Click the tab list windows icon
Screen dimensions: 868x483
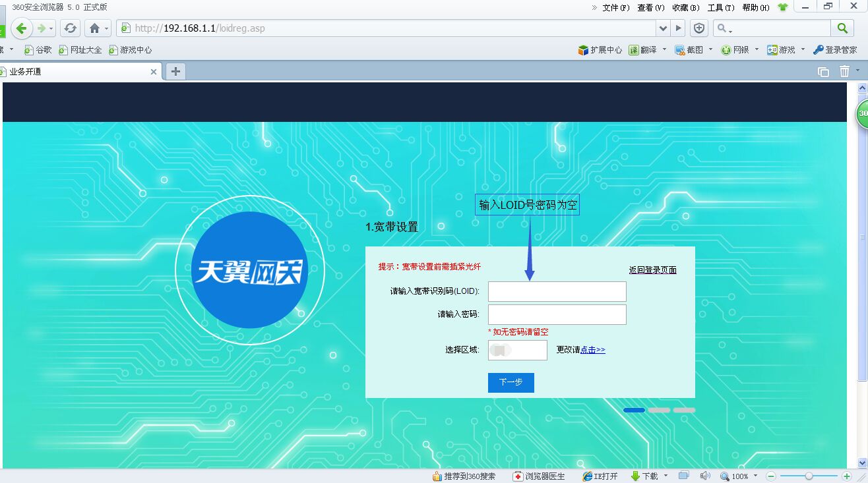pos(823,72)
